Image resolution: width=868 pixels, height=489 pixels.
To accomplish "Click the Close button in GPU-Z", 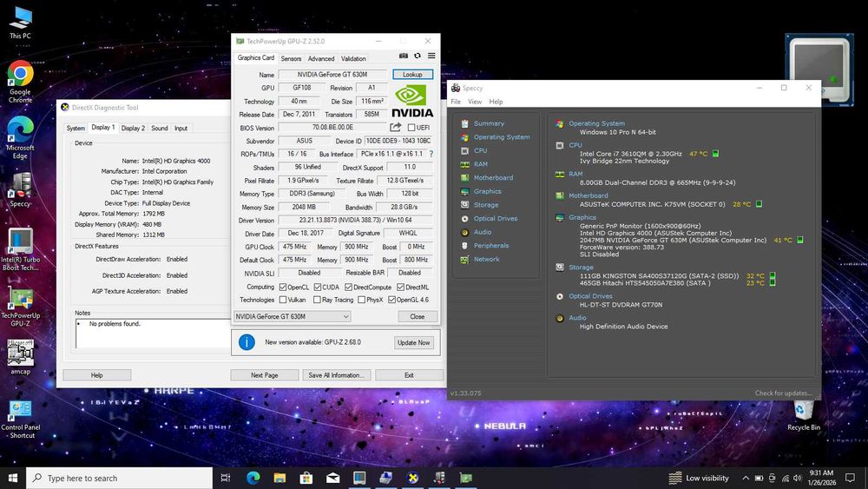I will pos(418,316).
